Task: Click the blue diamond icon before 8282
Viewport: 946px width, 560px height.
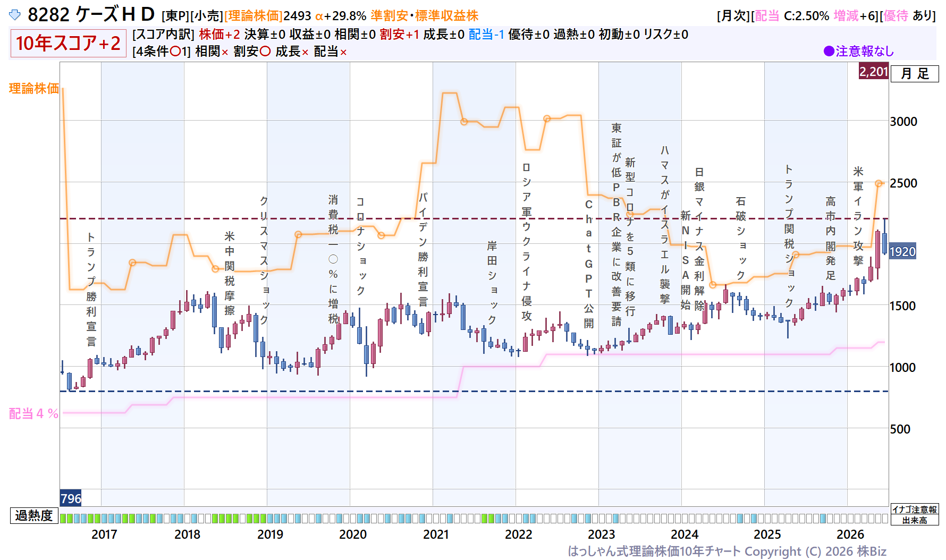Action: click(x=15, y=15)
